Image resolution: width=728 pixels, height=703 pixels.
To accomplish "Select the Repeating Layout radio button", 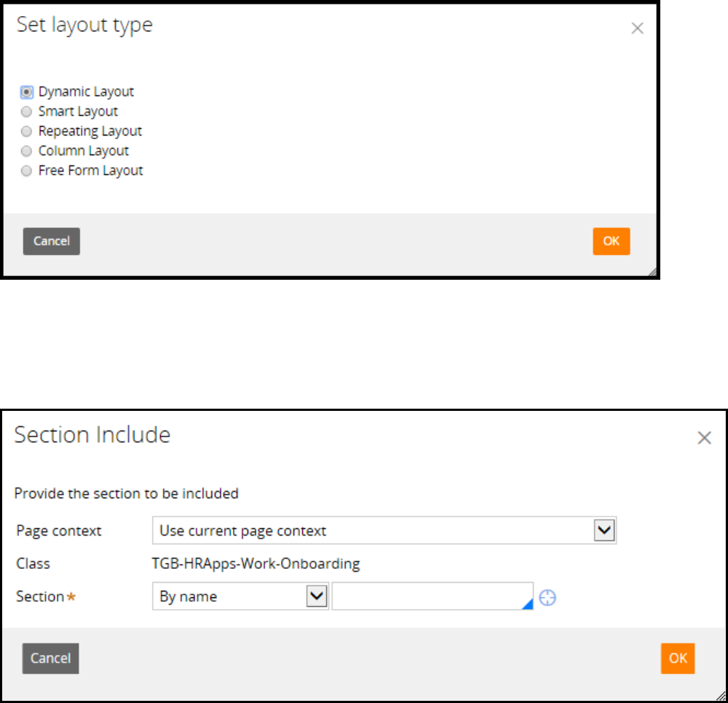I will 27,131.
